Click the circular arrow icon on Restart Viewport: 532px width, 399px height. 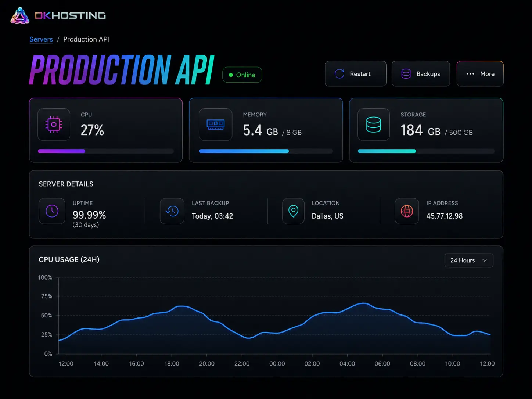tap(339, 74)
